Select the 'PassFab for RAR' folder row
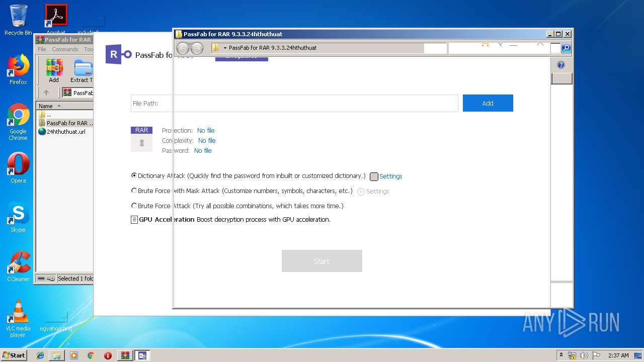This screenshot has height=362, width=644. [x=65, y=123]
